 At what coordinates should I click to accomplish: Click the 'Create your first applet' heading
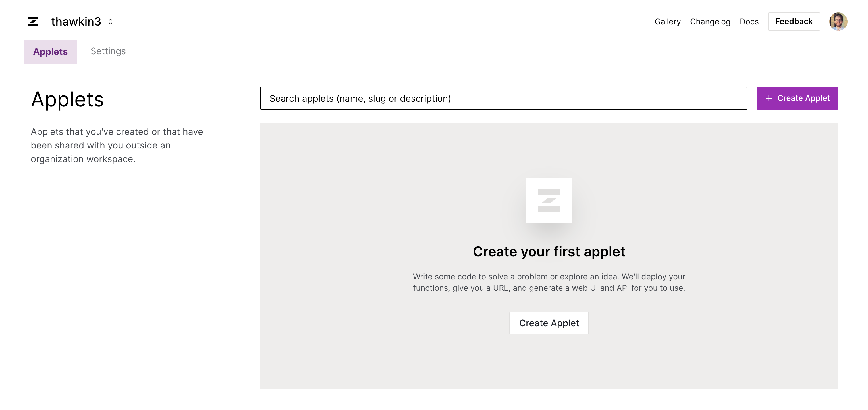(x=549, y=252)
